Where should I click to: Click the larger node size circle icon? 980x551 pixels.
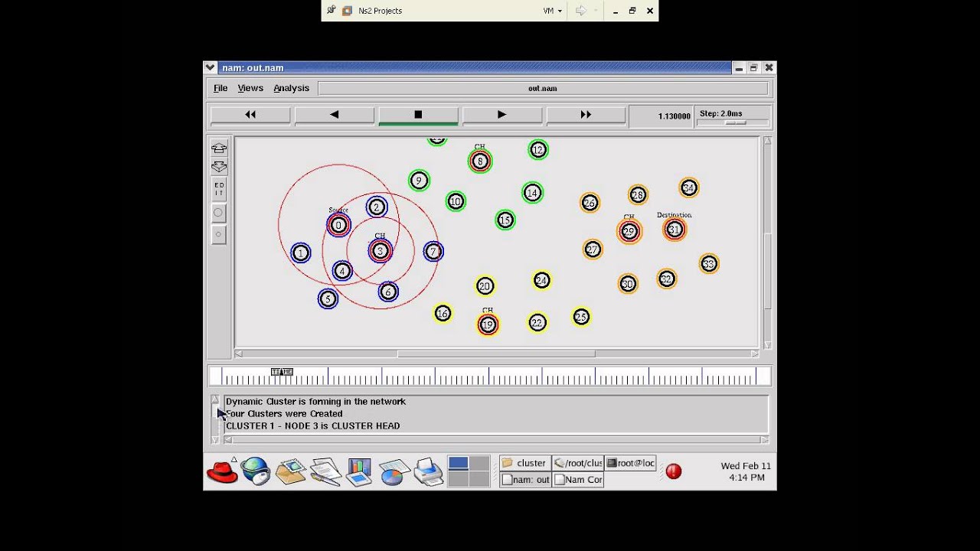point(219,213)
